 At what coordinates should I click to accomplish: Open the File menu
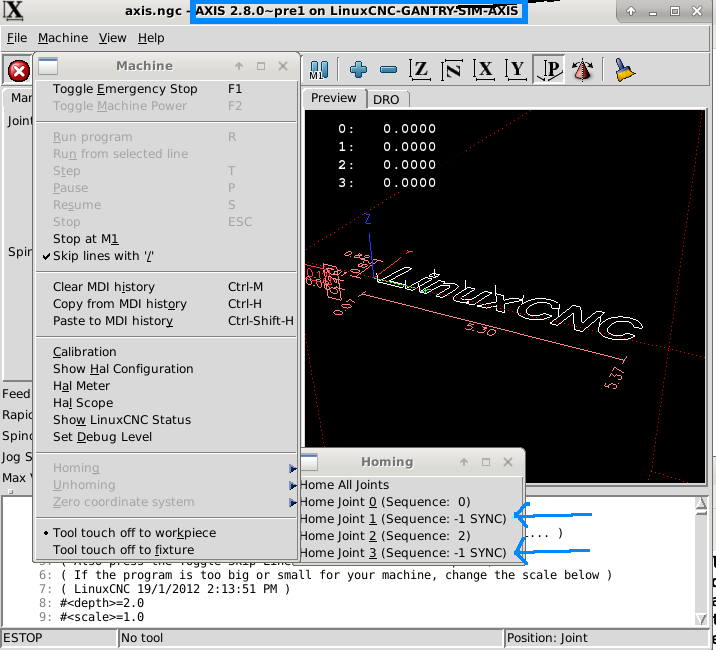click(17, 38)
